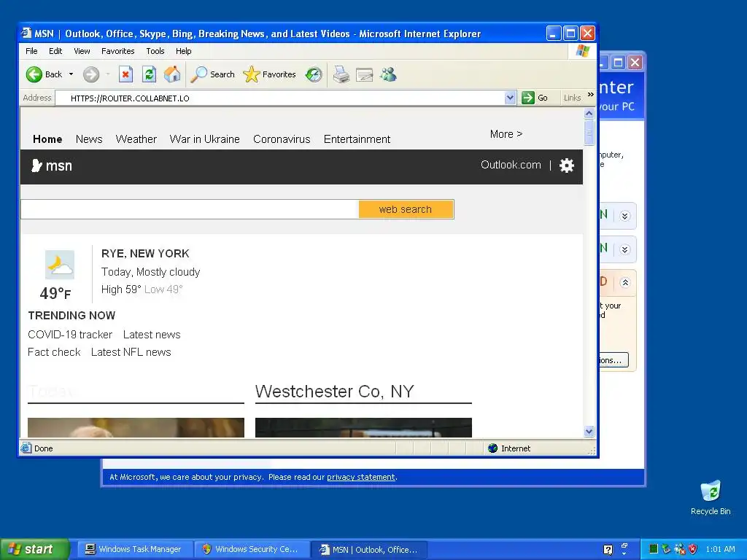Click the orange web search button
Viewport: 747px width, 560px height.
coord(406,209)
